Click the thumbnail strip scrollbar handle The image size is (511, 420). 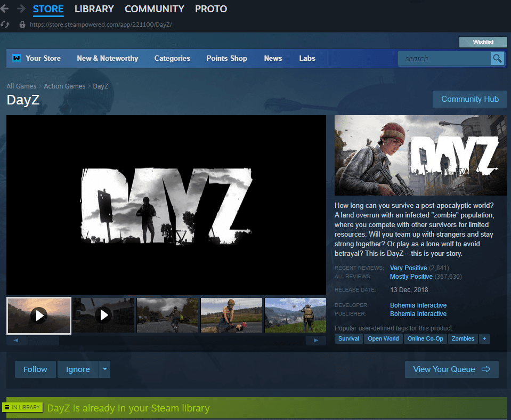[43, 341]
